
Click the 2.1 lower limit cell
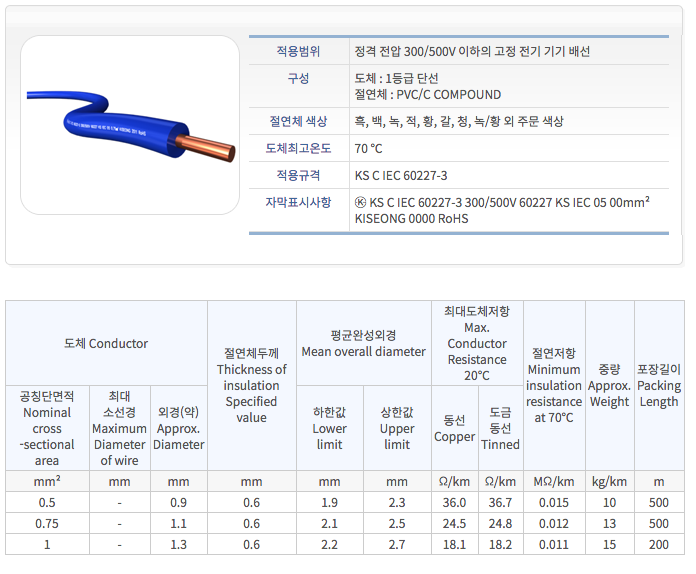pyautogui.click(x=329, y=523)
